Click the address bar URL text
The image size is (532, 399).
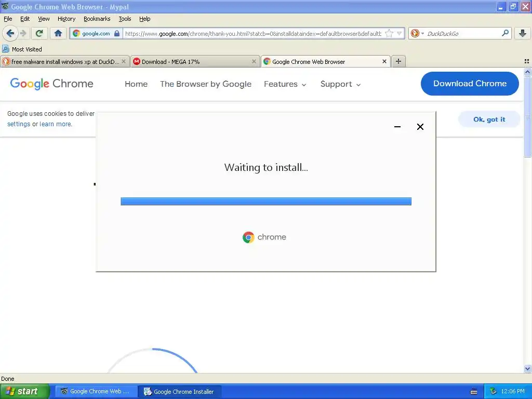[x=253, y=34]
